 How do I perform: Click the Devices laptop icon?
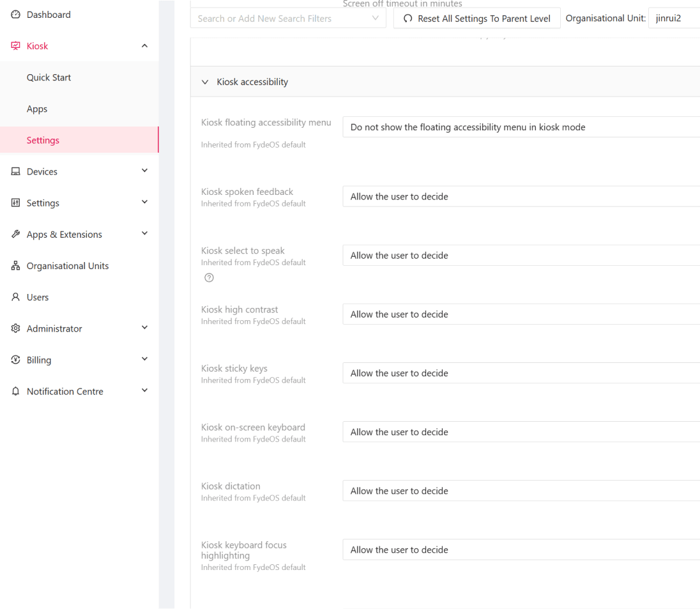[16, 172]
